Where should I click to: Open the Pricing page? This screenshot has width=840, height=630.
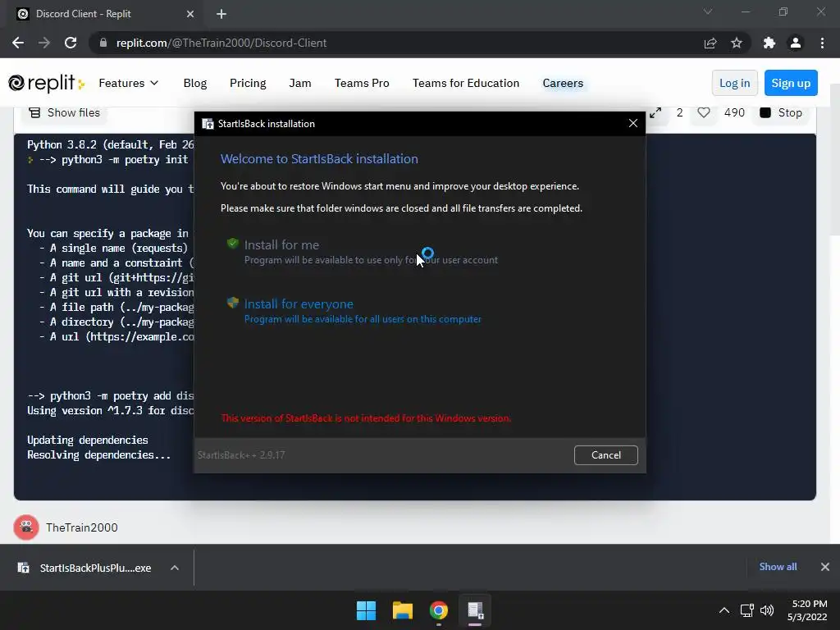click(248, 83)
